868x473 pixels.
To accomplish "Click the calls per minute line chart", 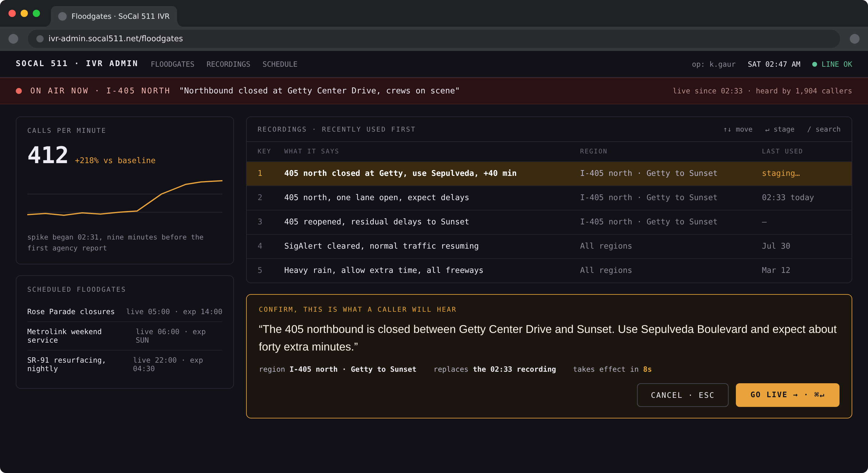I will click(x=125, y=198).
